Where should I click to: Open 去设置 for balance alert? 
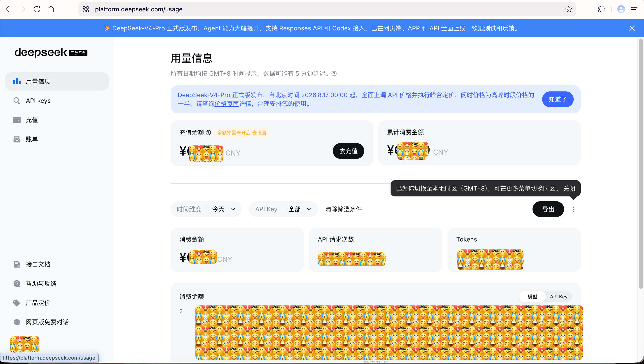click(259, 133)
